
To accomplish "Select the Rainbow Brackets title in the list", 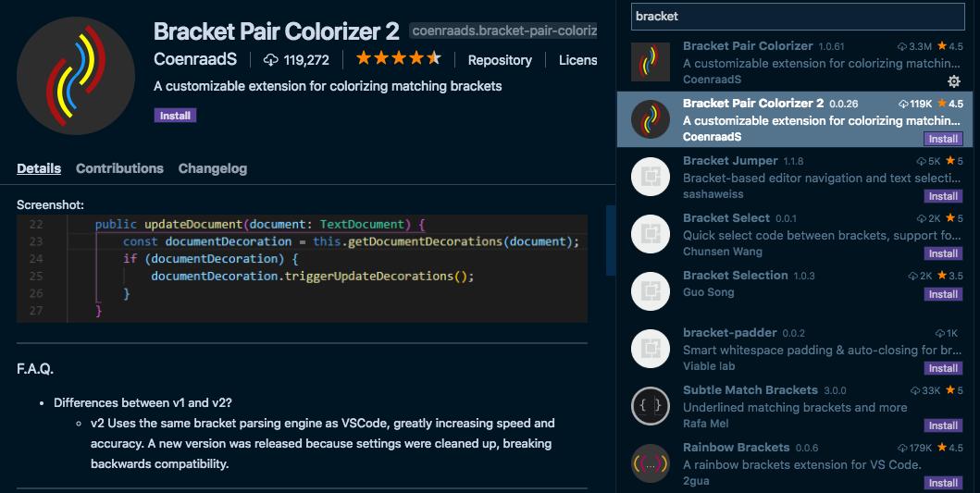I will [x=737, y=448].
